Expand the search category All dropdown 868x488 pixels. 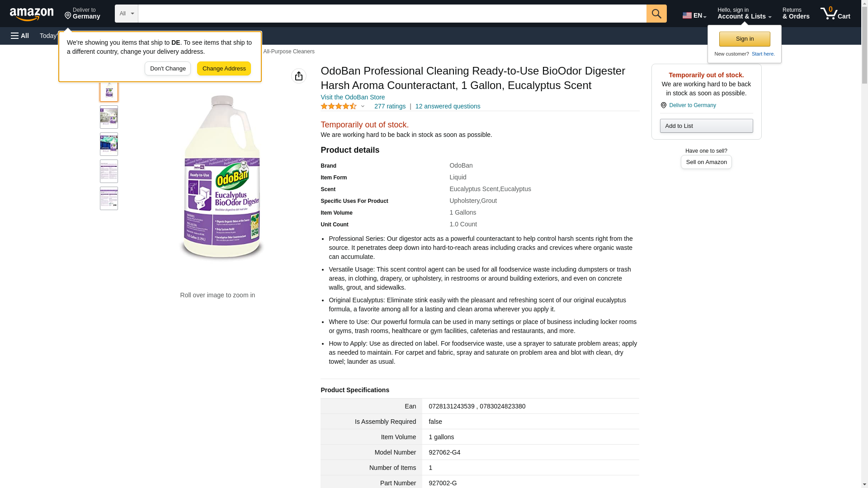tap(127, 14)
